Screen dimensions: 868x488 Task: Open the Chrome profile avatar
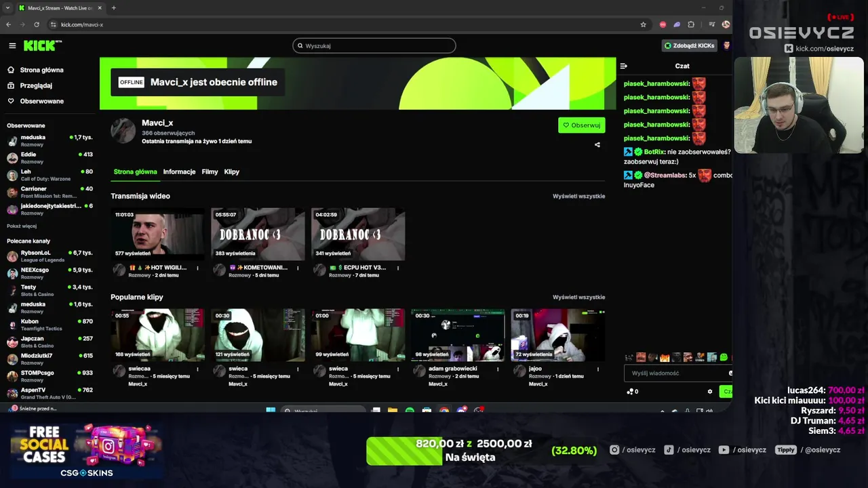pyautogui.click(x=726, y=24)
